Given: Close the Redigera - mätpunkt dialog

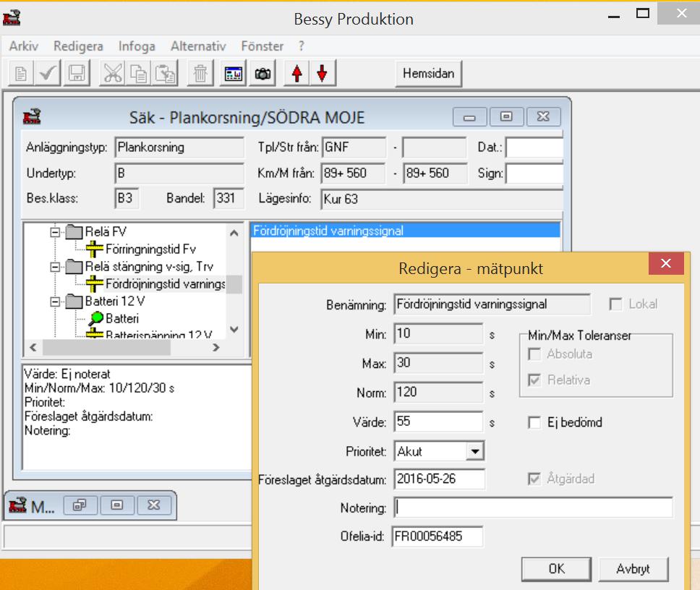Looking at the screenshot, I should click(666, 264).
